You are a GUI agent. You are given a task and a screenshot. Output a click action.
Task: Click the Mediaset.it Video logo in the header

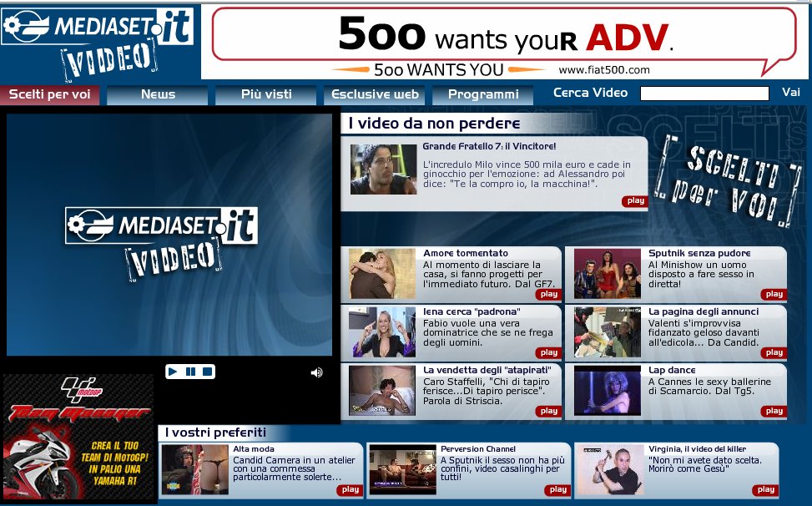point(98,43)
